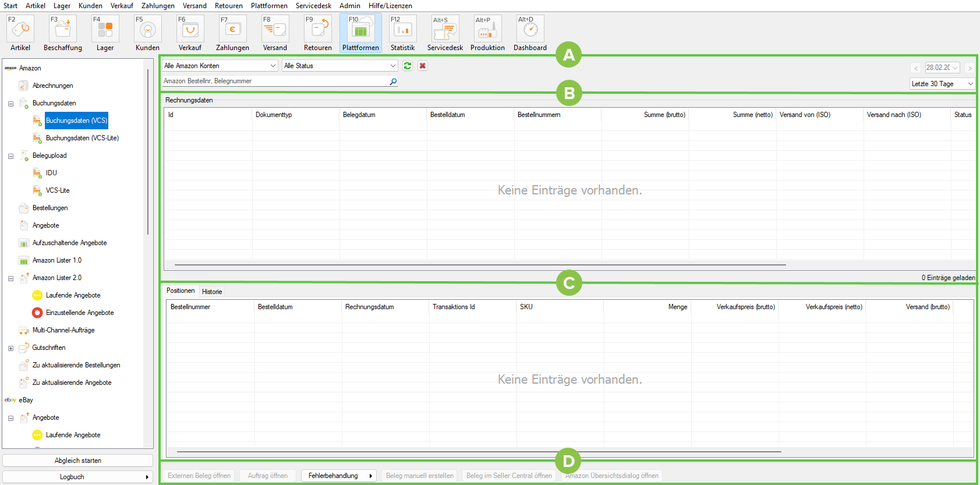Click the green refresh icon
The image size is (980, 485).
pos(408,66)
